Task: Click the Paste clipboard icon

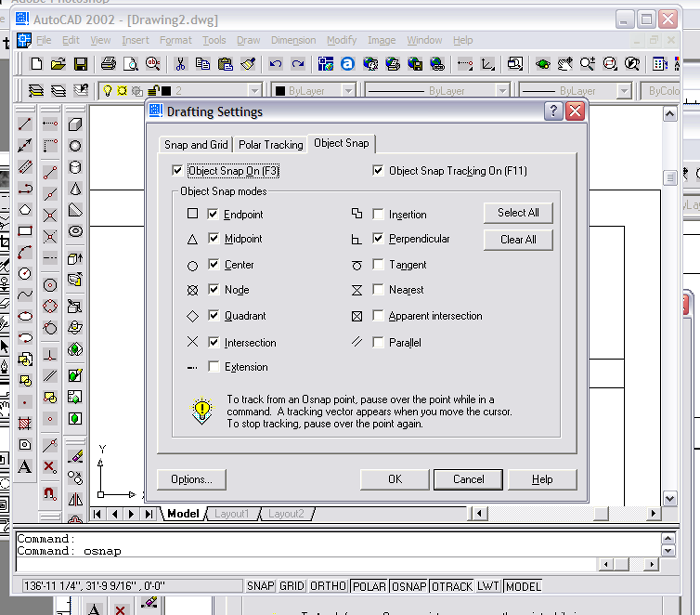Action: 225,64
